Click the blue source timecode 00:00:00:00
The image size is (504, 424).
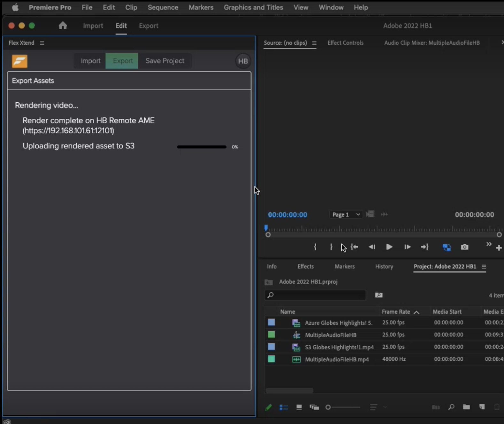click(287, 215)
